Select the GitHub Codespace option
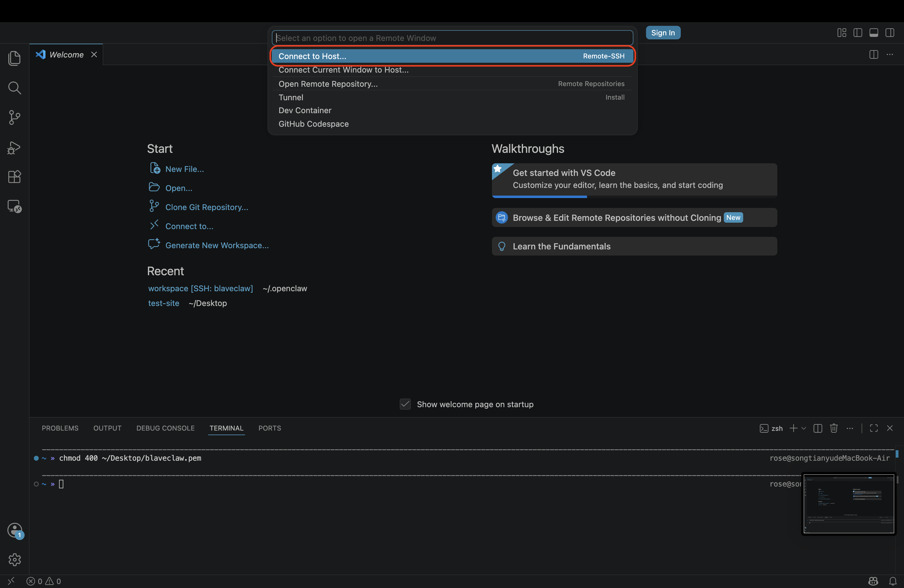904x588 pixels. [x=452, y=124]
